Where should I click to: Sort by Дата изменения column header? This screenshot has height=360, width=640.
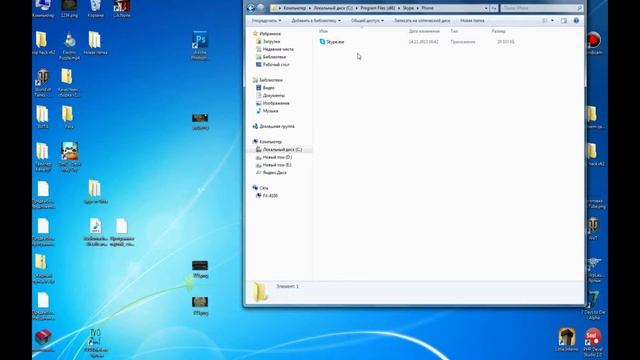pyautogui.click(x=424, y=31)
